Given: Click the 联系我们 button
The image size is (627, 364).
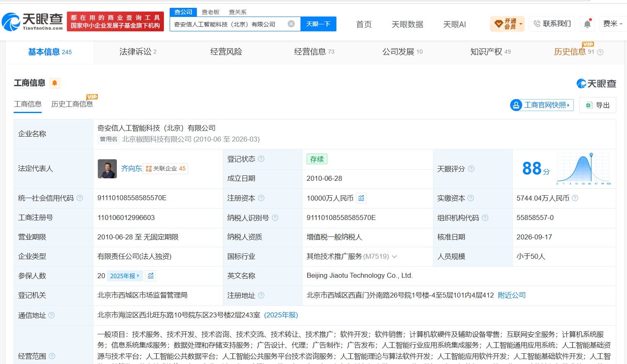Looking at the screenshot, I should (552, 24).
